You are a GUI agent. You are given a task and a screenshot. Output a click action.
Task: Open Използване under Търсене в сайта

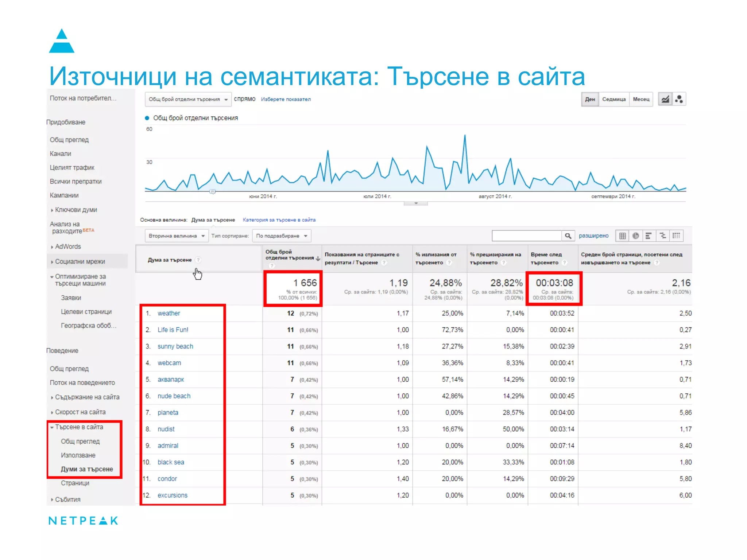pyautogui.click(x=78, y=455)
